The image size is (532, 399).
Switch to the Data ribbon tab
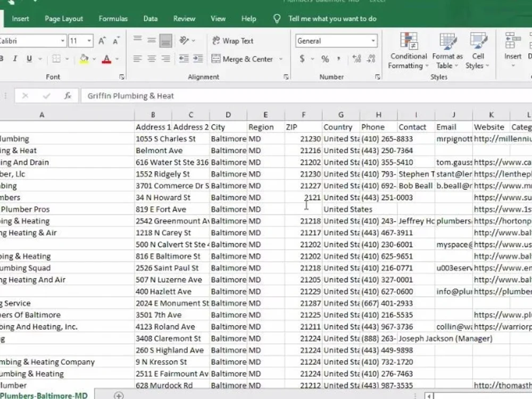[150, 18]
